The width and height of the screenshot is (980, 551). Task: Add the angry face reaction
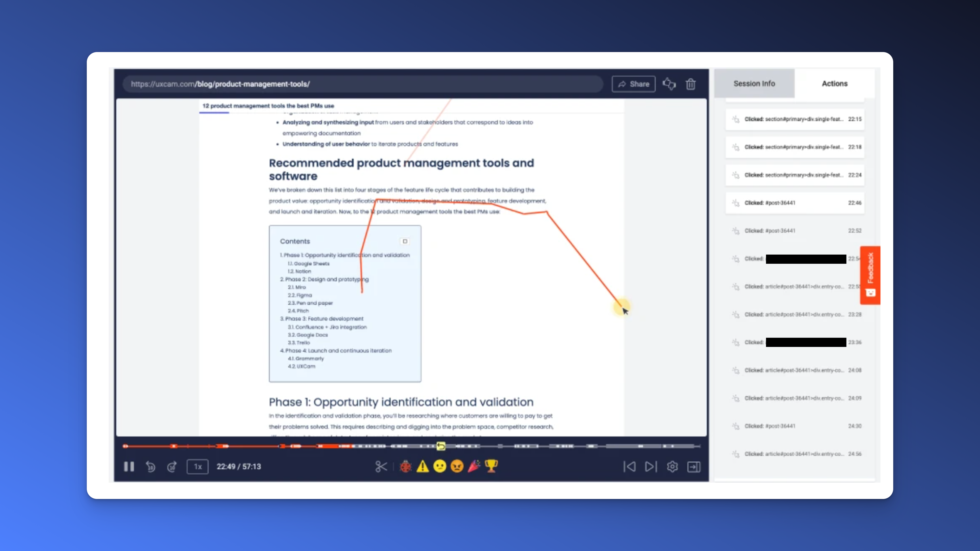(457, 466)
